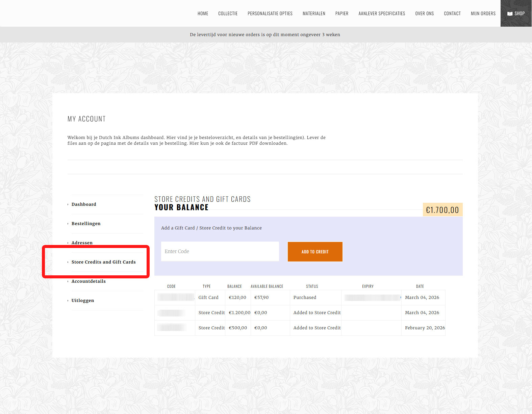Open the Contact page
Screen dimensions: 532x414
[452, 13]
